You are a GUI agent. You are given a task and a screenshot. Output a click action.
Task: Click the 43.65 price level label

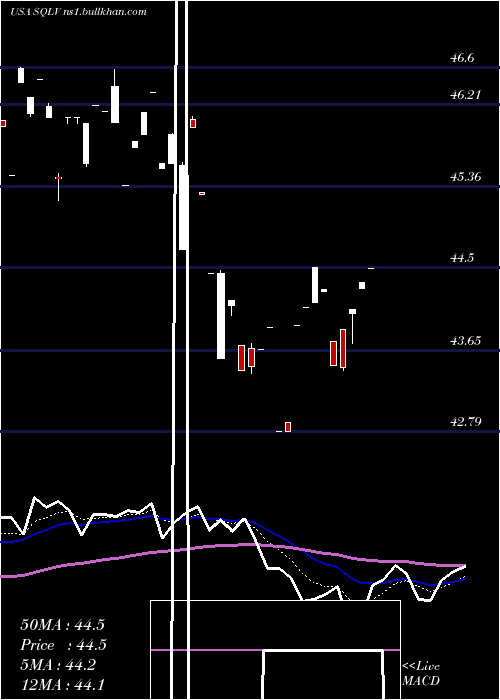[x=466, y=341]
